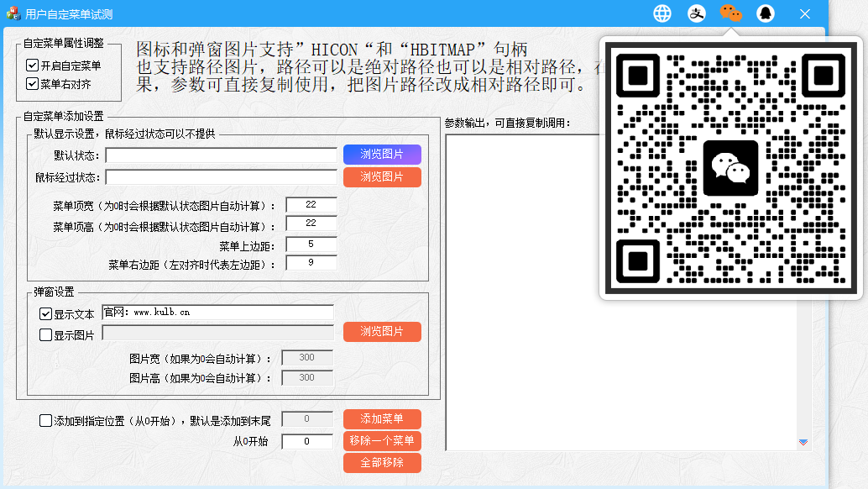Click the WeChat icon in title bar

pyautogui.click(x=730, y=13)
